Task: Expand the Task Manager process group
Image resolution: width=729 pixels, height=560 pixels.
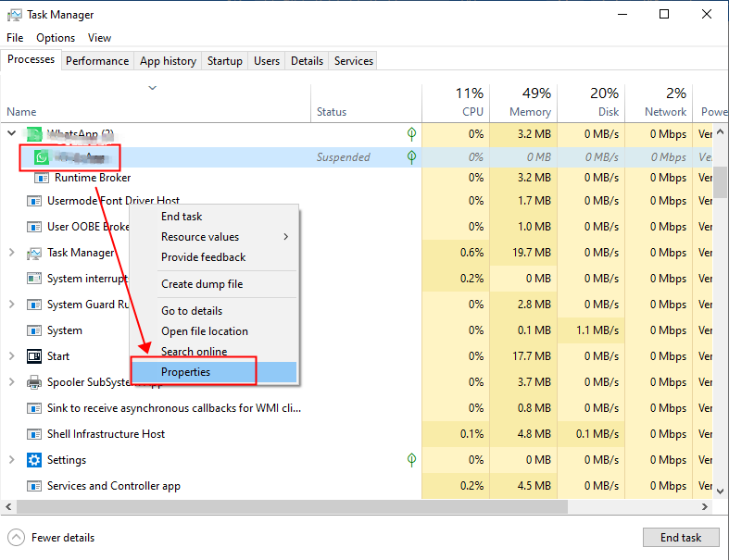Action: pos(11,253)
